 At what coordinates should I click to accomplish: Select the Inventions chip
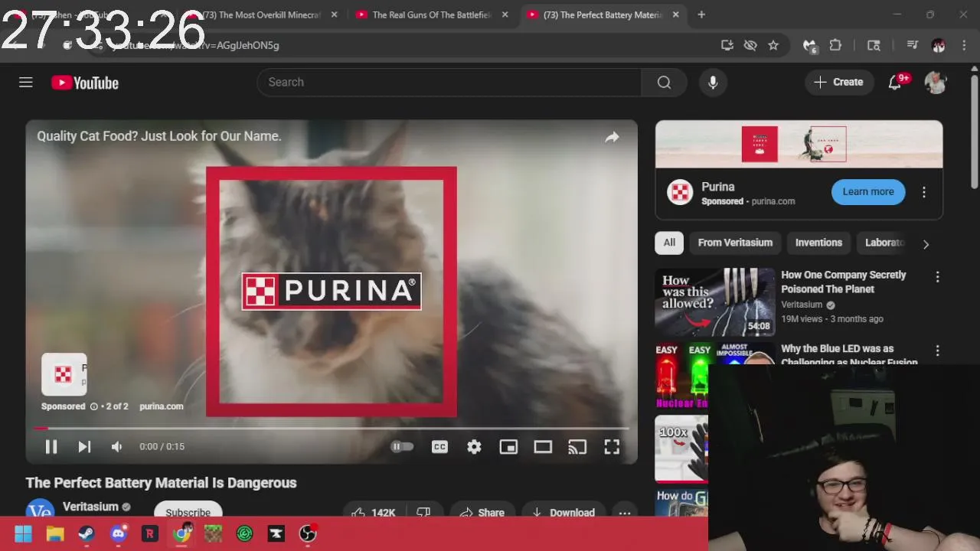[818, 243]
